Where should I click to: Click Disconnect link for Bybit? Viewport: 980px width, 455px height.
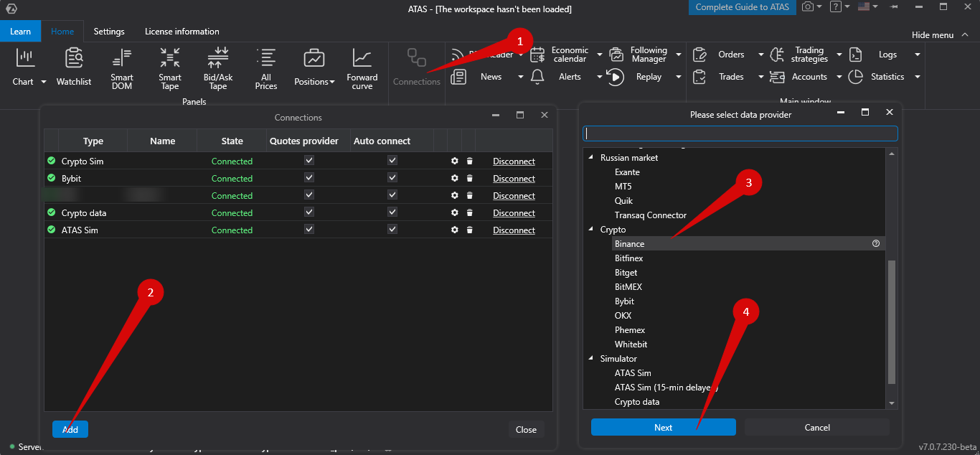[514, 178]
